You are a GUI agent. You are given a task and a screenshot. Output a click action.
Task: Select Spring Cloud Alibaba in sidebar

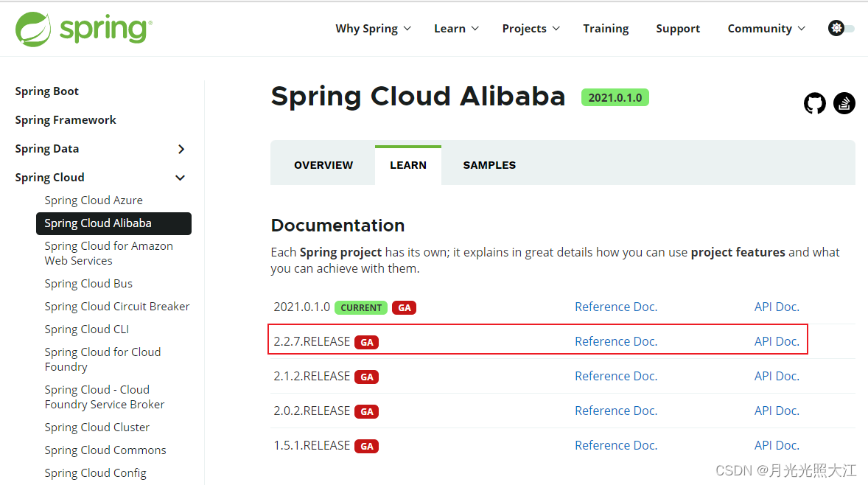113,223
